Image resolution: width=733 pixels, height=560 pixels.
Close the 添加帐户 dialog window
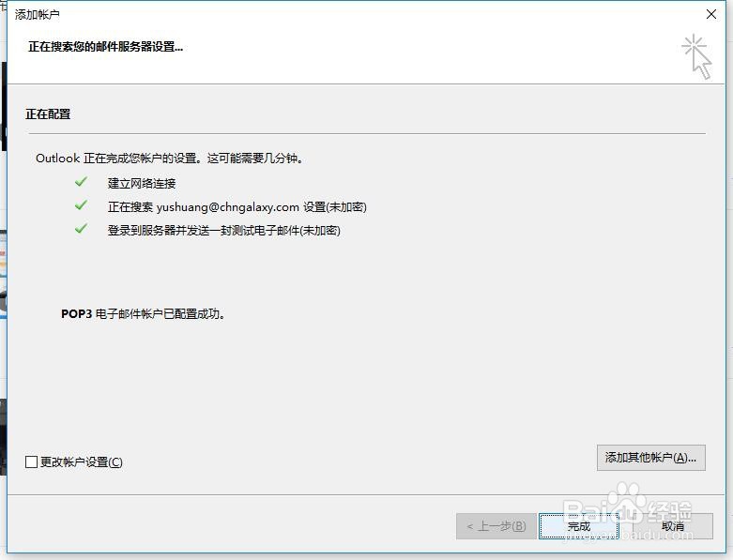point(711,14)
